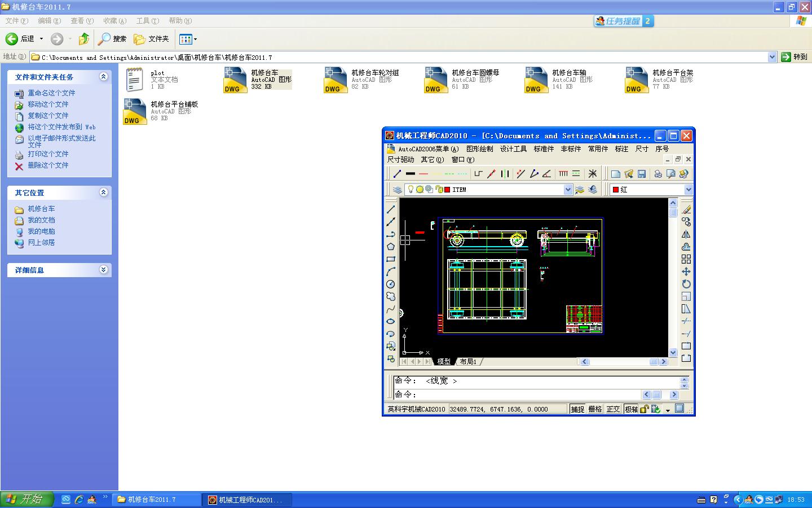Screen dimensions: 812x508
Task: Select the Array tool
Action: coord(686,259)
